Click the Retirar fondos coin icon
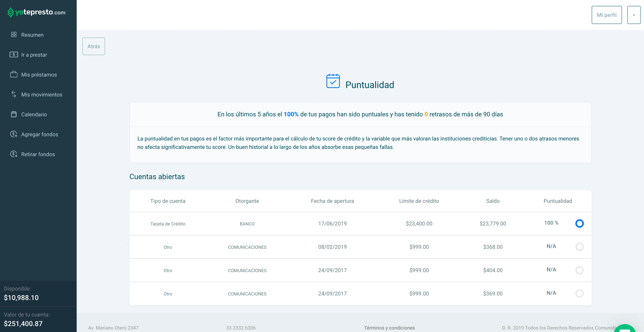 pos(14,154)
